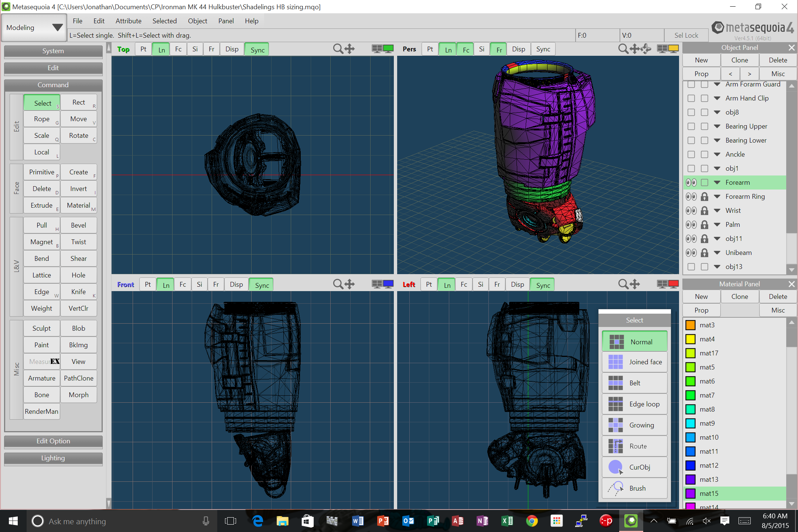Click the Knife command button

coord(79,292)
